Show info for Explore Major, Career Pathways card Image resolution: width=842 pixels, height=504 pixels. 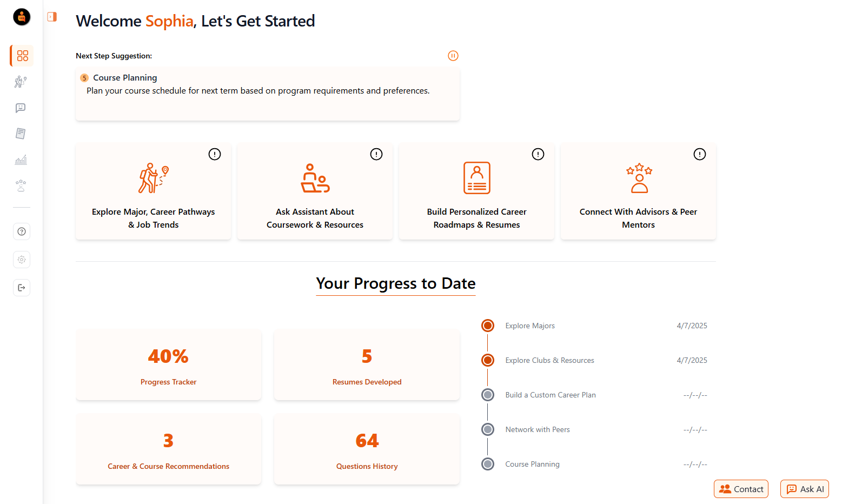[x=215, y=154]
